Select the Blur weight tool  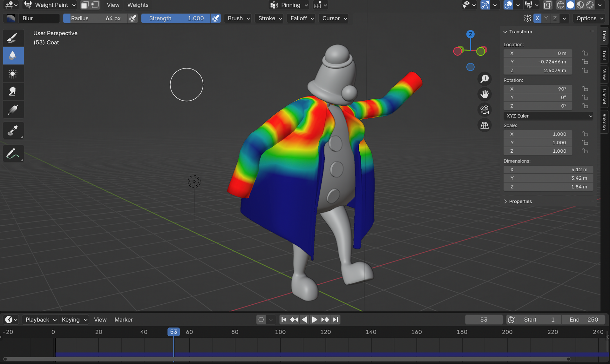point(13,56)
